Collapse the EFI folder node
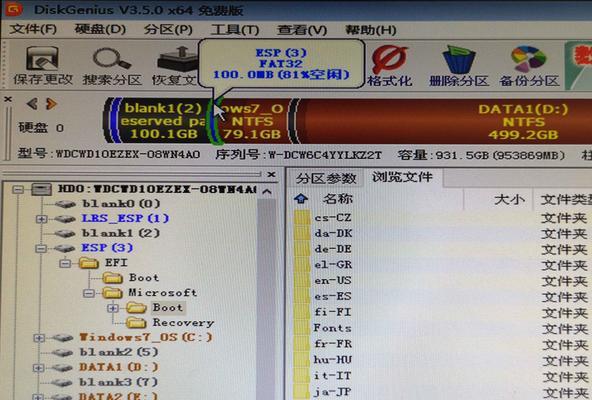 (x=65, y=263)
